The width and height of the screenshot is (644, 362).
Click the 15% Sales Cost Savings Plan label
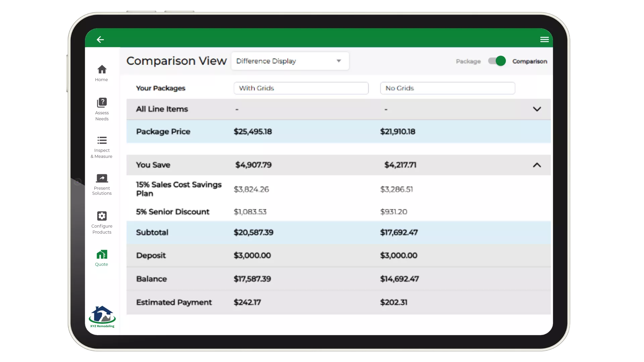coord(179,189)
